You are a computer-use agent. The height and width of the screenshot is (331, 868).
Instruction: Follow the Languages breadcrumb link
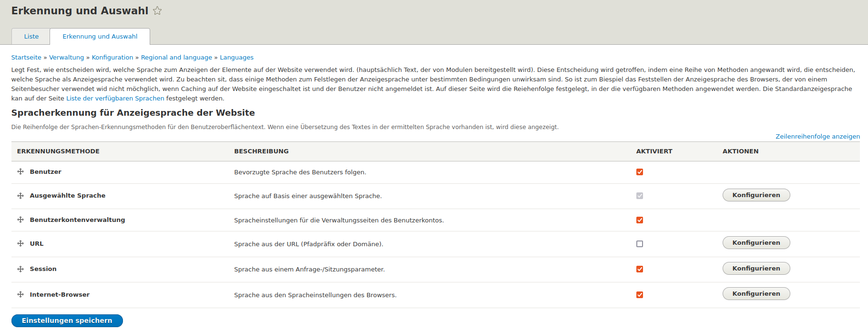pos(236,57)
